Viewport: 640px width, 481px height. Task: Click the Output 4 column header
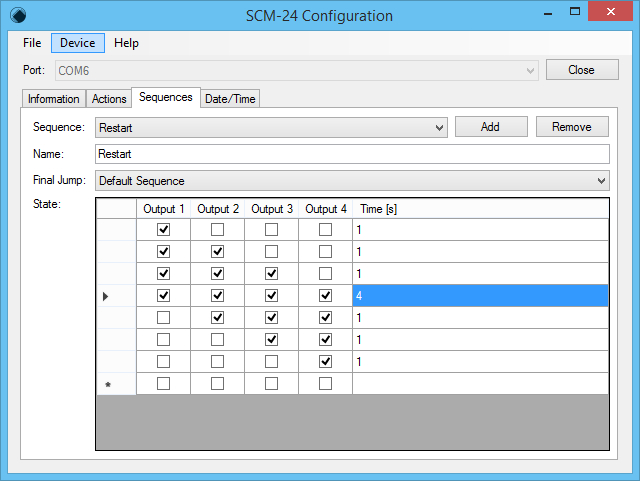[x=326, y=209]
